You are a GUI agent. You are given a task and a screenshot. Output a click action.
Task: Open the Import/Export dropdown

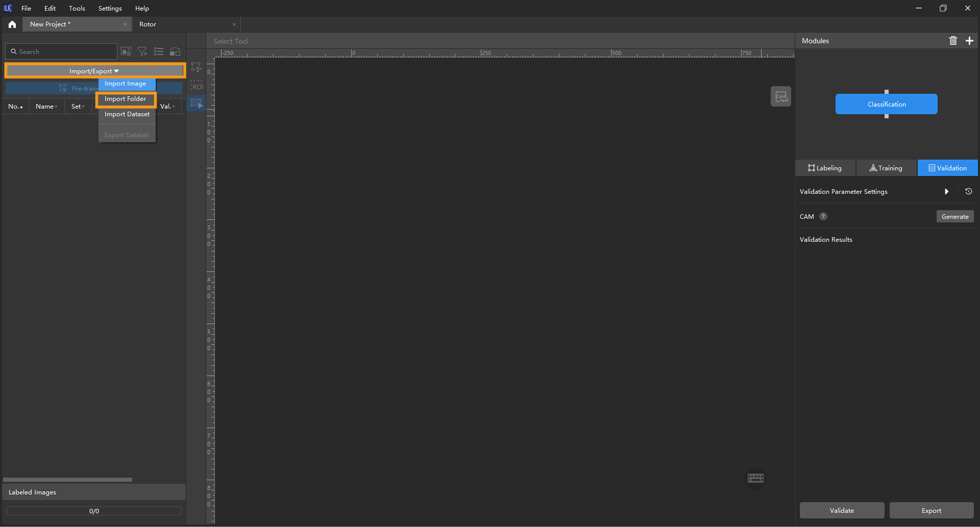coord(94,71)
